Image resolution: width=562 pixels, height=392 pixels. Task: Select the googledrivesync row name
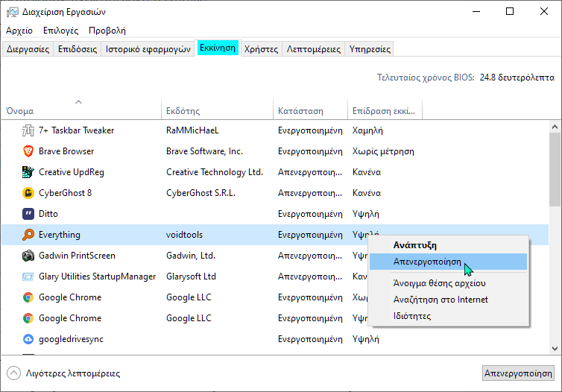tap(71, 339)
